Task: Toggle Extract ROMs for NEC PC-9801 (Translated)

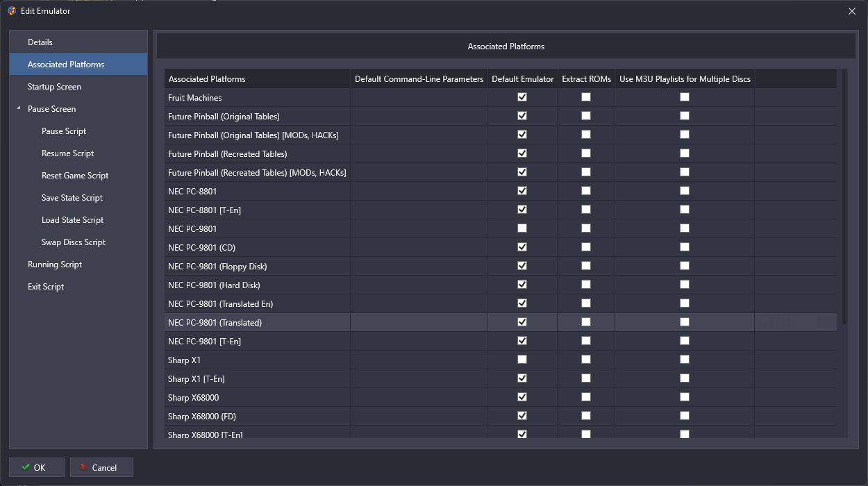Action: click(x=586, y=322)
